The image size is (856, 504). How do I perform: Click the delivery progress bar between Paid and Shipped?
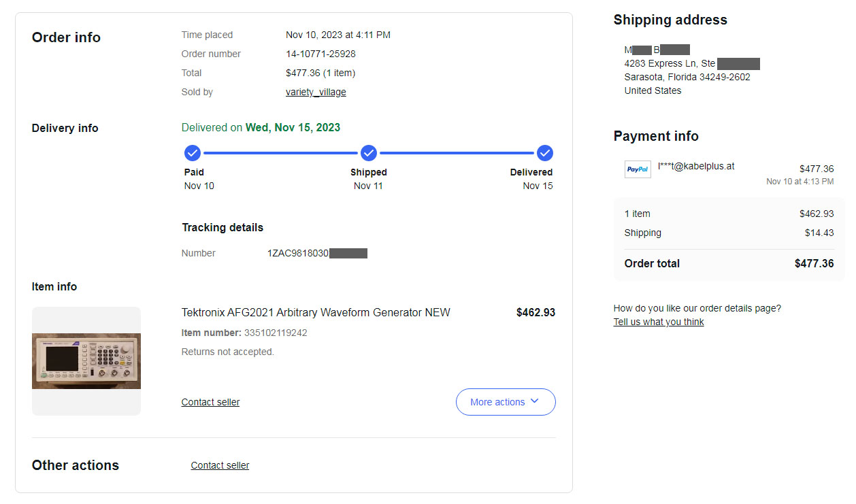point(280,153)
